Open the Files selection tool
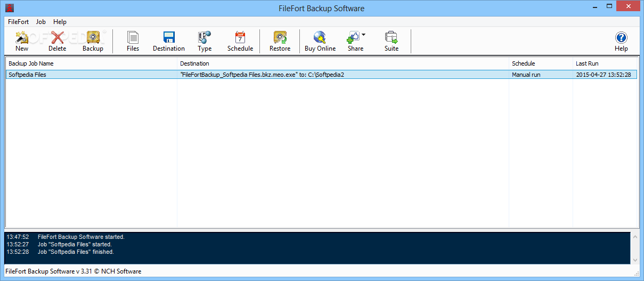 click(133, 41)
